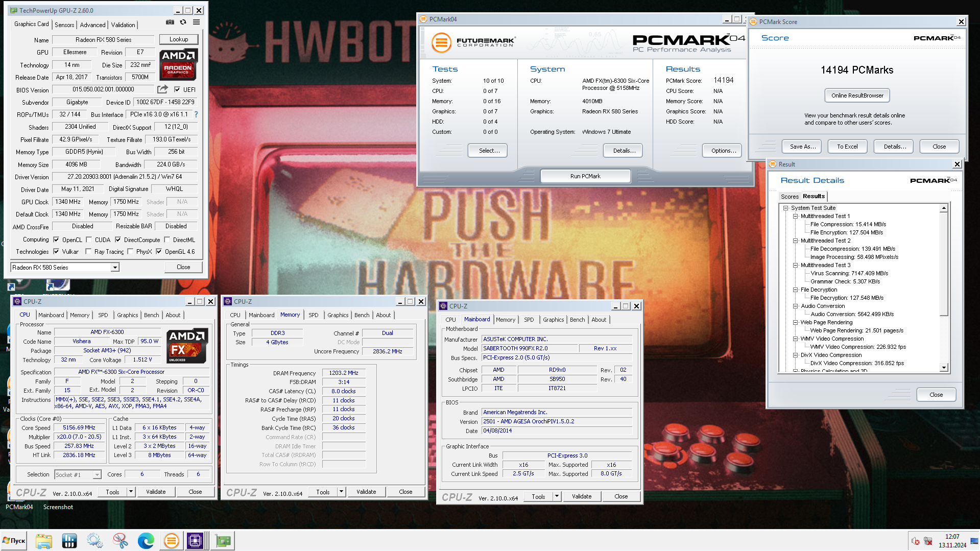
Task: Toggle the CUDA checkbox
Action: [x=89, y=239]
